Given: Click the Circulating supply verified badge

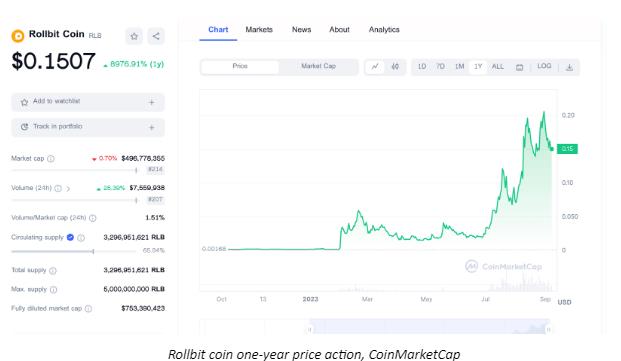Looking at the screenshot, I should coord(70,237).
